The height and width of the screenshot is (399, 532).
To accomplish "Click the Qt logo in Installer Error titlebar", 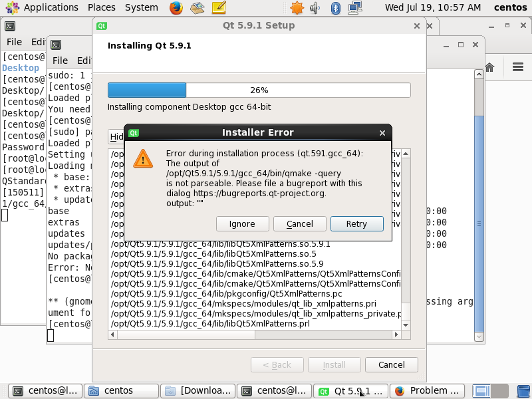I will pyautogui.click(x=134, y=133).
